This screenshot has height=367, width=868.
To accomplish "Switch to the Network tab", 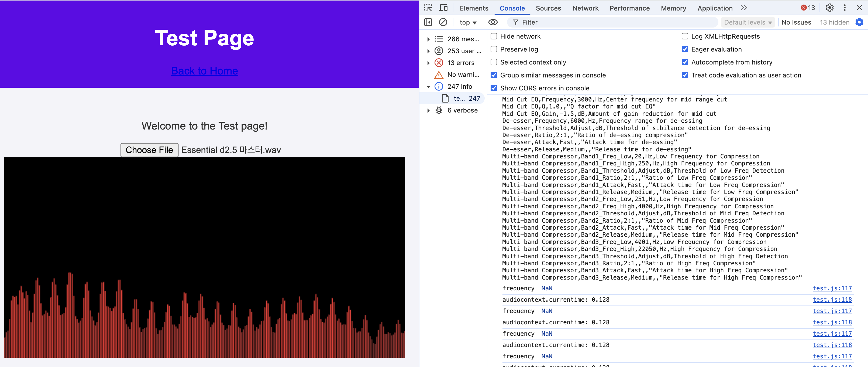I will coord(585,8).
